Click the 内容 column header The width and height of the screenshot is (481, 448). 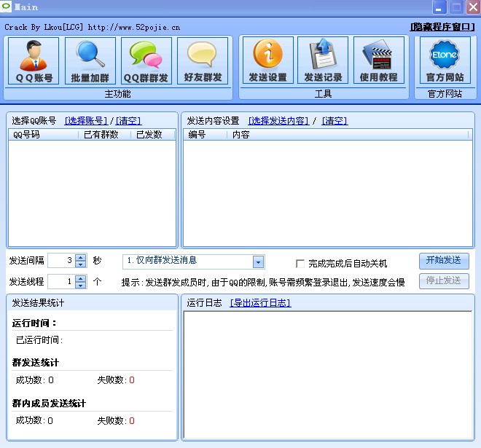point(240,135)
